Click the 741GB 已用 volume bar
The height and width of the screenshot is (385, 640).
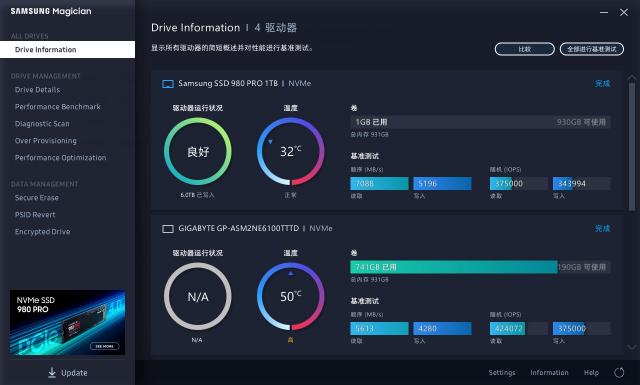[x=480, y=267]
